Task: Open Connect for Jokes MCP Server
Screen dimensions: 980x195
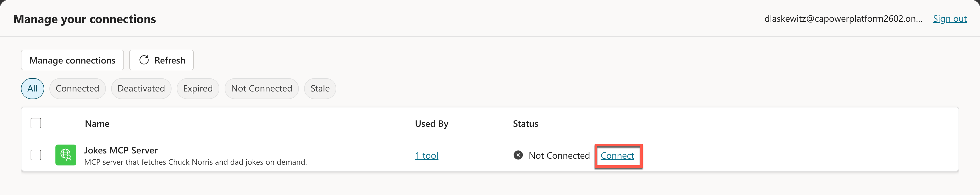Action: point(617,156)
